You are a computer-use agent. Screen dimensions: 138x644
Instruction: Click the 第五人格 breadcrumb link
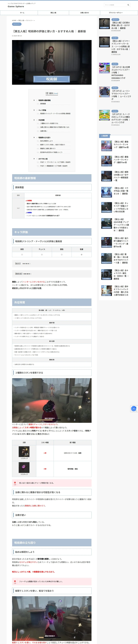click(x=21, y=21)
